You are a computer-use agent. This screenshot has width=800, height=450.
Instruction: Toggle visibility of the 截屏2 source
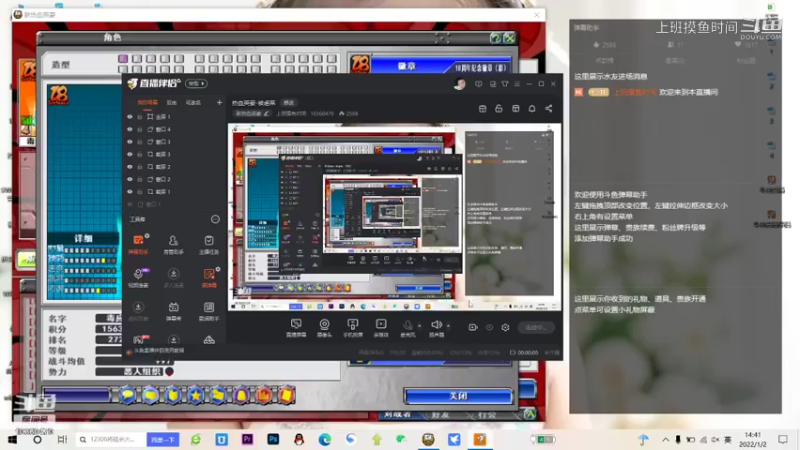tap(130, 167)
